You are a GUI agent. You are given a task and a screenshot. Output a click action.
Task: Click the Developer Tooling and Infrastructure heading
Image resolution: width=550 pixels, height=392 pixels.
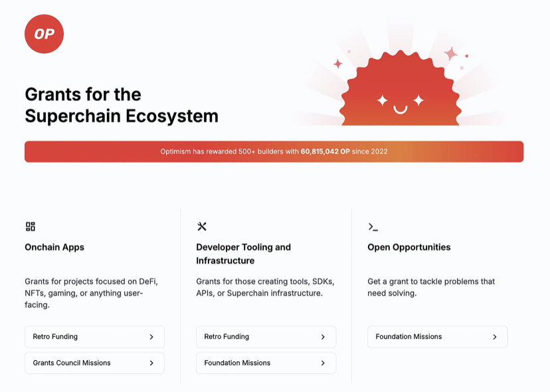pos(243,254)
